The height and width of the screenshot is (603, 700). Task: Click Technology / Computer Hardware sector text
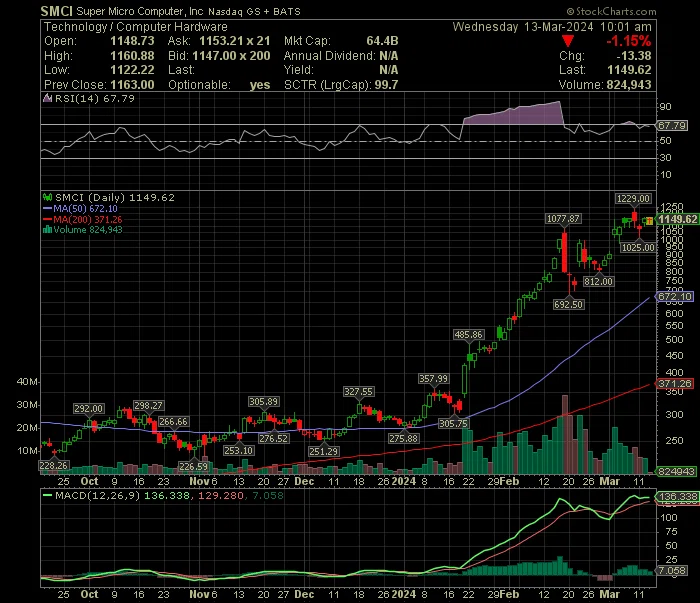[136, 27]
